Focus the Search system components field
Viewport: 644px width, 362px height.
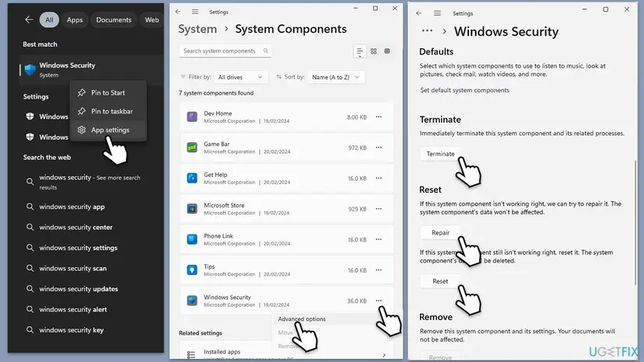[x=225, y=51]
